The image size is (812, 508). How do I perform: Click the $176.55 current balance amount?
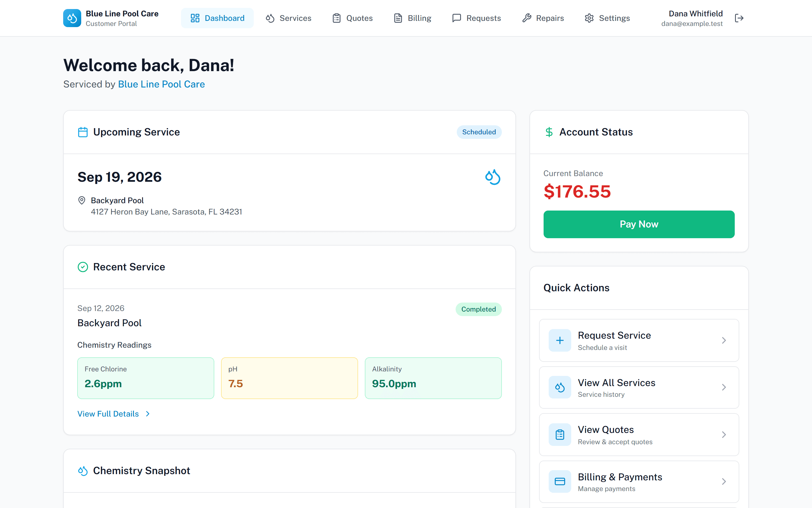tap(577, 192)
